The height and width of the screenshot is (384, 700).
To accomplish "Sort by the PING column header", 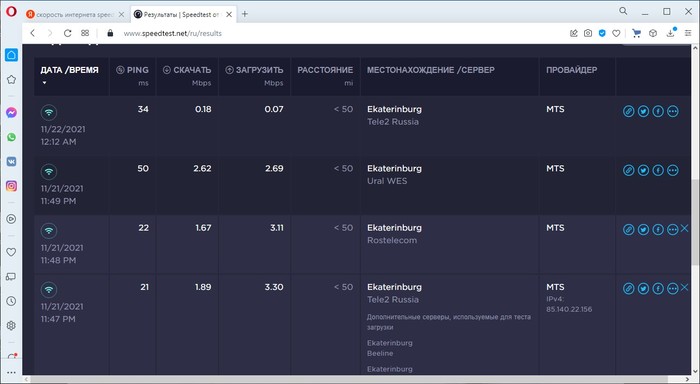I will pos(132,70).
